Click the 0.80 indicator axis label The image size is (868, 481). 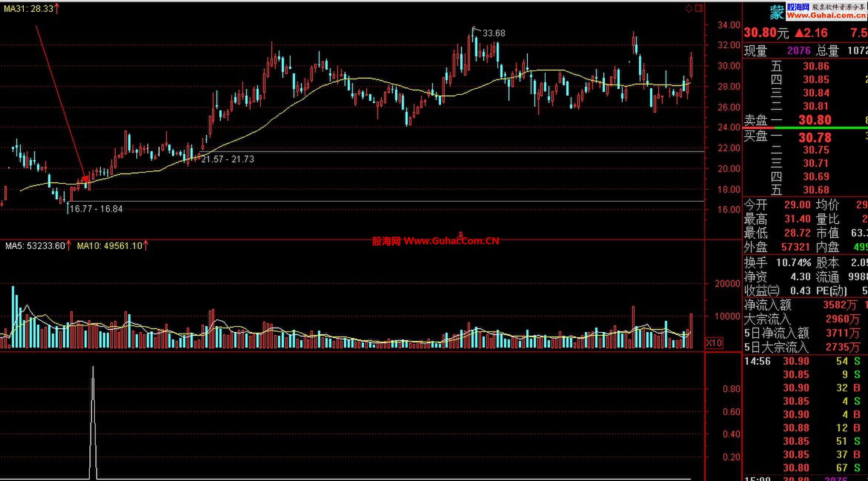(731, 389)
